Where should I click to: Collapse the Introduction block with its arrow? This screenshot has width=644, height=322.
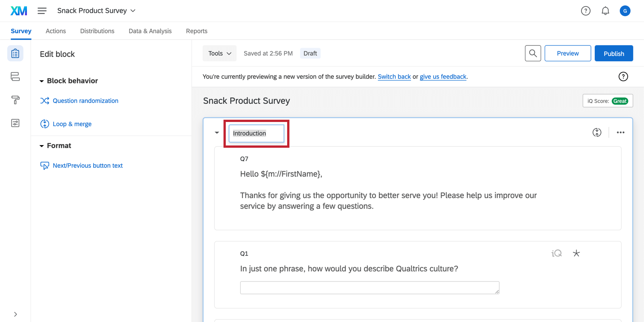(x=217, y=133)
